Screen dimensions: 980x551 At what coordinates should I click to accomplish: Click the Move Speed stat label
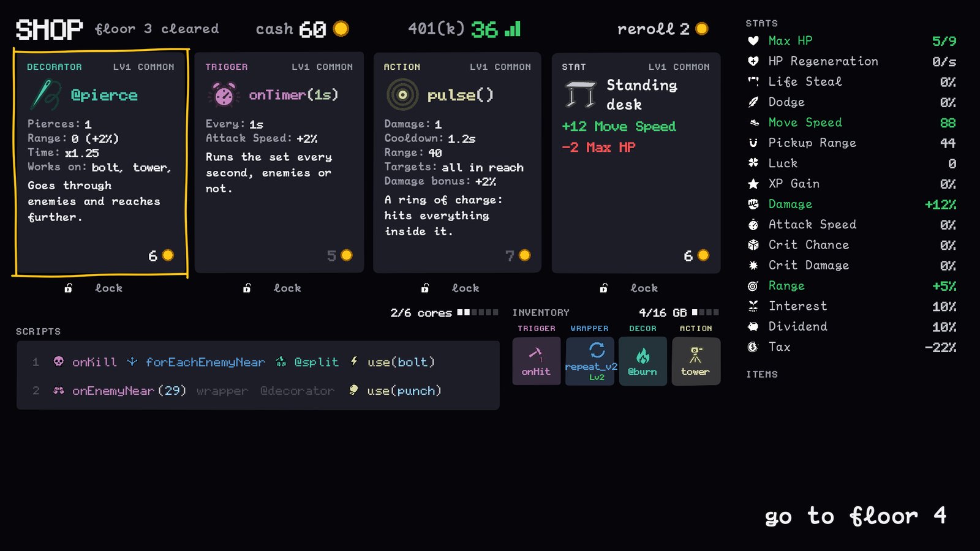pos(805,122)
